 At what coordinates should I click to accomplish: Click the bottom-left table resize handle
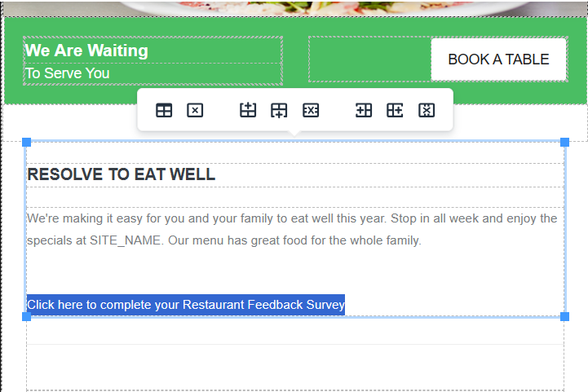(27, 317)
